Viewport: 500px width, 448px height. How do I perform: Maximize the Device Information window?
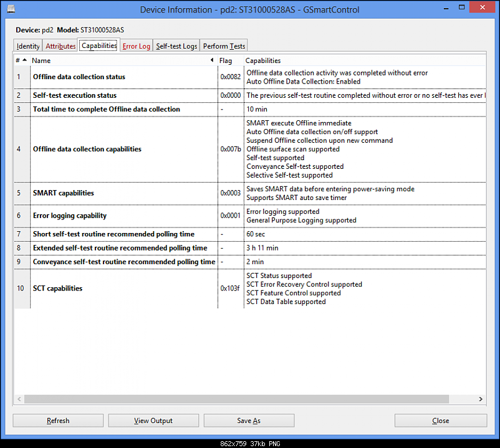(x=461, y=7)
